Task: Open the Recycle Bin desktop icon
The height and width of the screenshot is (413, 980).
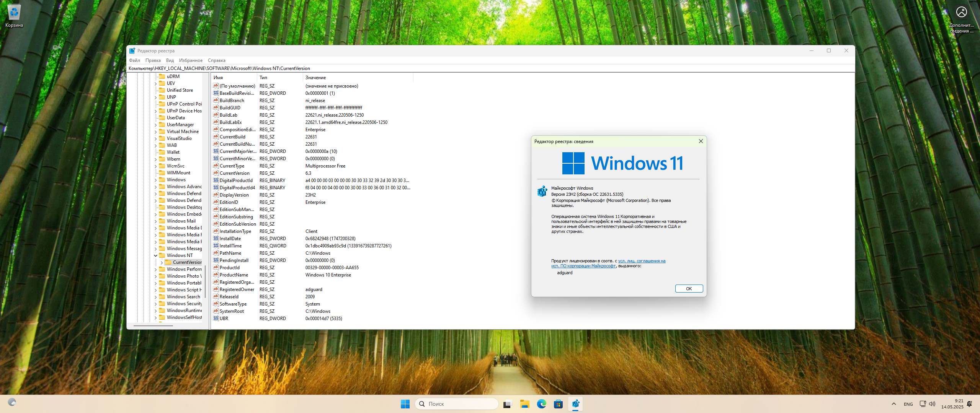Action: click(14, 16)
